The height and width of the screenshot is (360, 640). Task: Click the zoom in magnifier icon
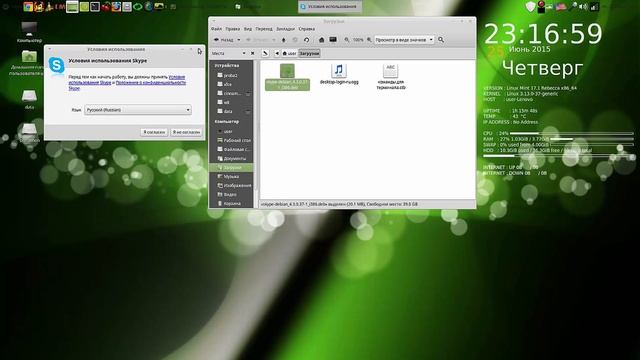tap(369, 40)
